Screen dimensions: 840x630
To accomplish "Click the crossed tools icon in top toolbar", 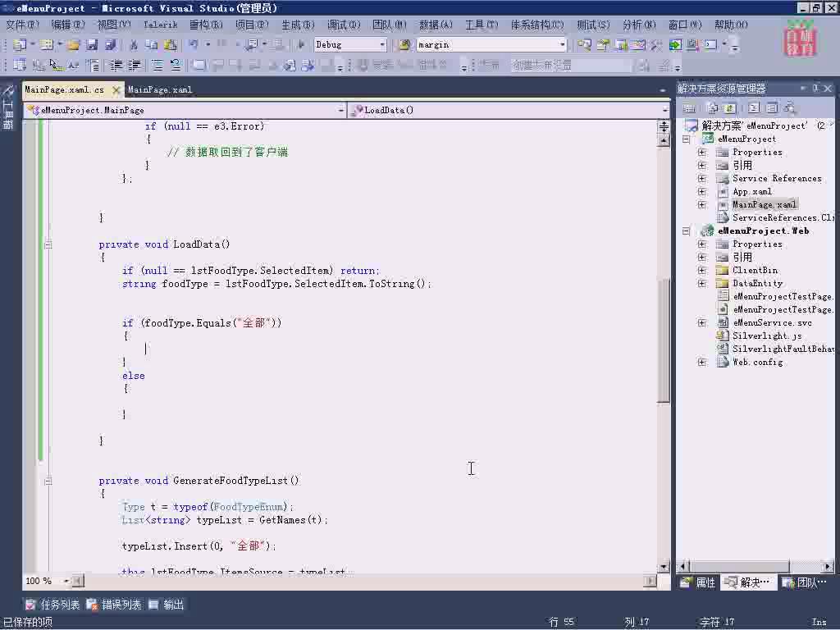I will [x=656, y=45].
